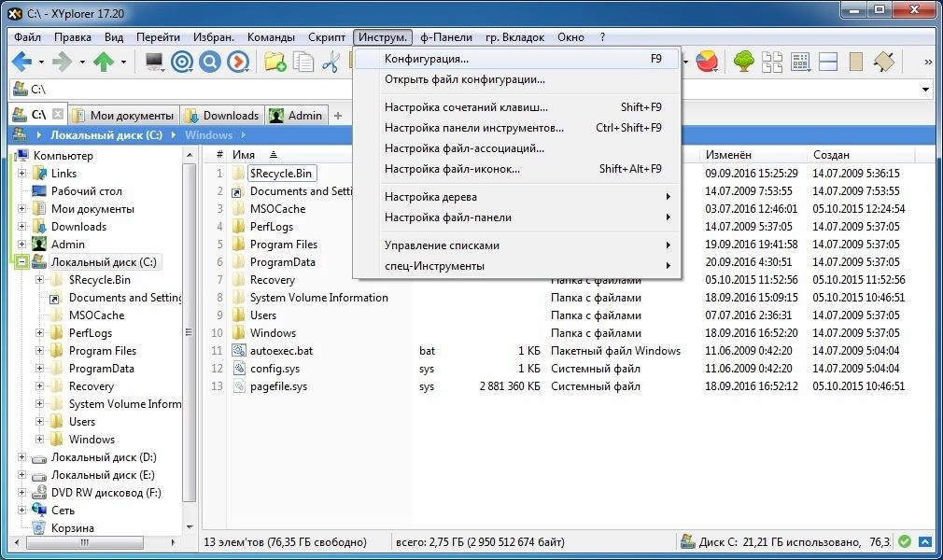The width and height of the screenshot is (943, 560).
Task: Click Windows breadcrumb segment
Action: point(209,134)
